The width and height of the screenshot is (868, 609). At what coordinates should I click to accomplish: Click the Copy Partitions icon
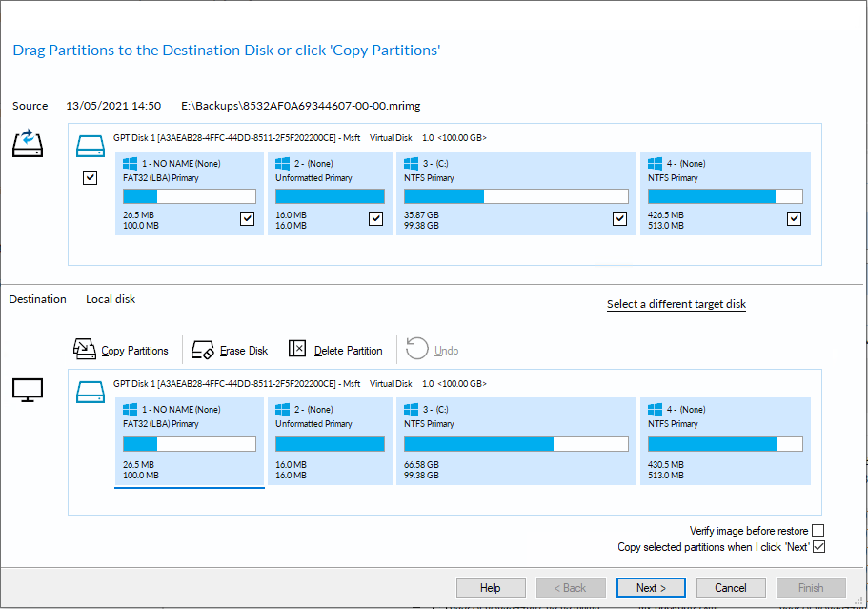click(84, 350)
